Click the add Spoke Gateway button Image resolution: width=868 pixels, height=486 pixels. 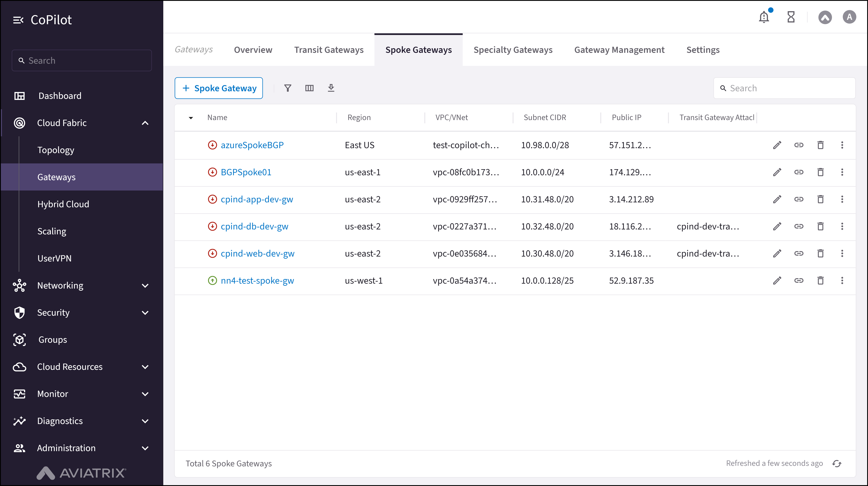pyautogui.click(x=219, y=88)
